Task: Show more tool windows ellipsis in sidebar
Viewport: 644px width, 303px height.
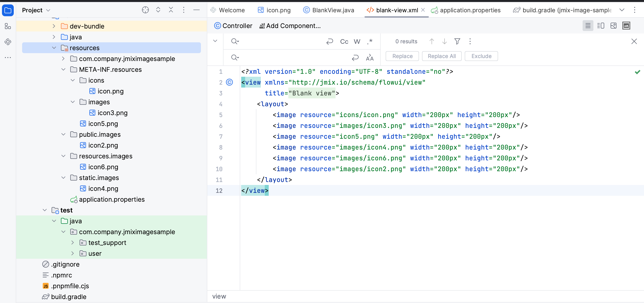Action: tap(8, 58)
